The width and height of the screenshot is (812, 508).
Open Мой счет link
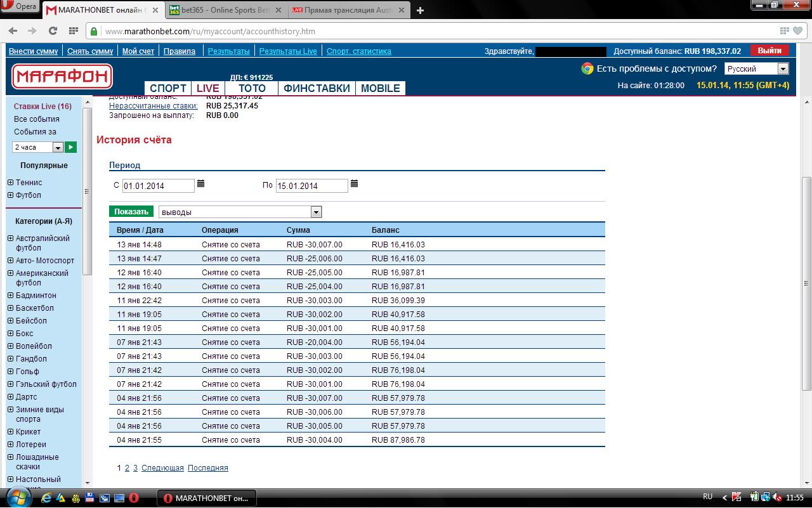click(138, 51)
